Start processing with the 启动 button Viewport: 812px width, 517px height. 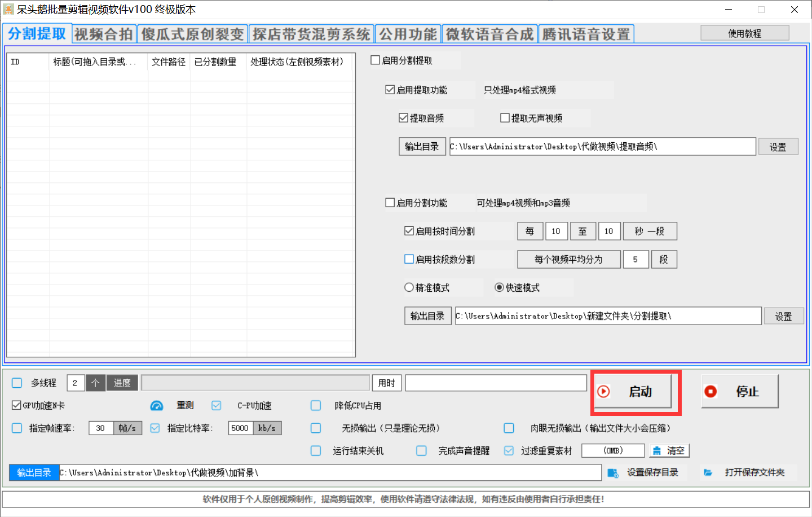pyautogui.click(x=634, y=392)
